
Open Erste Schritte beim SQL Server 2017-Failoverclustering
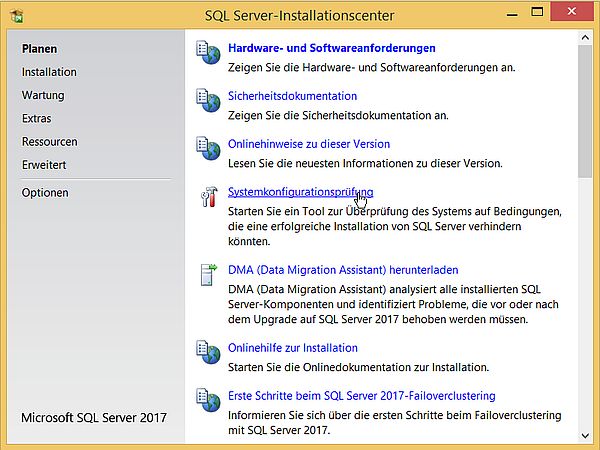[362, 396]
